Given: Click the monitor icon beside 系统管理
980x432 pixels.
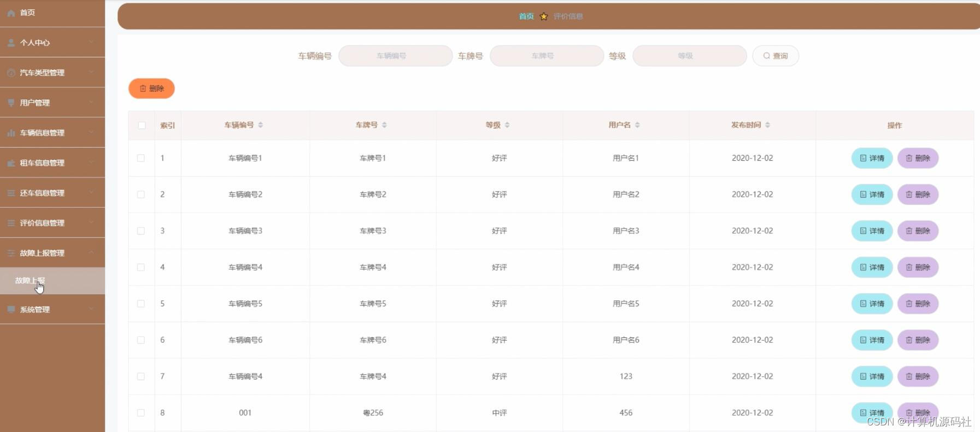Looking at the screenshot, I should tap(11, 310).
